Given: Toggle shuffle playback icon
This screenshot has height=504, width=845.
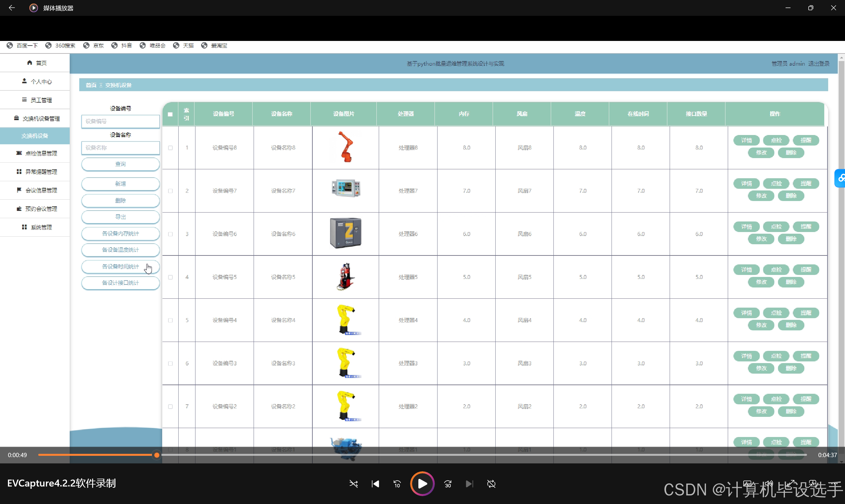Looking at the screenshot, I should 353,484.
